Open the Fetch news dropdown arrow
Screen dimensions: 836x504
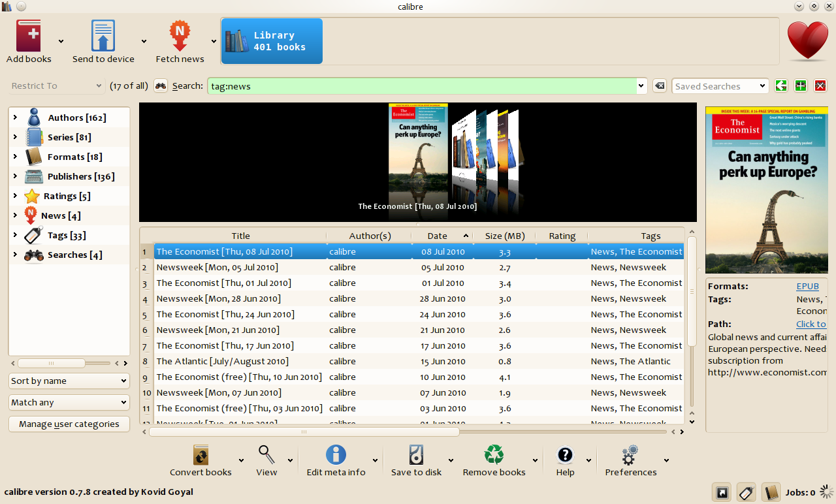pos(214,41)
